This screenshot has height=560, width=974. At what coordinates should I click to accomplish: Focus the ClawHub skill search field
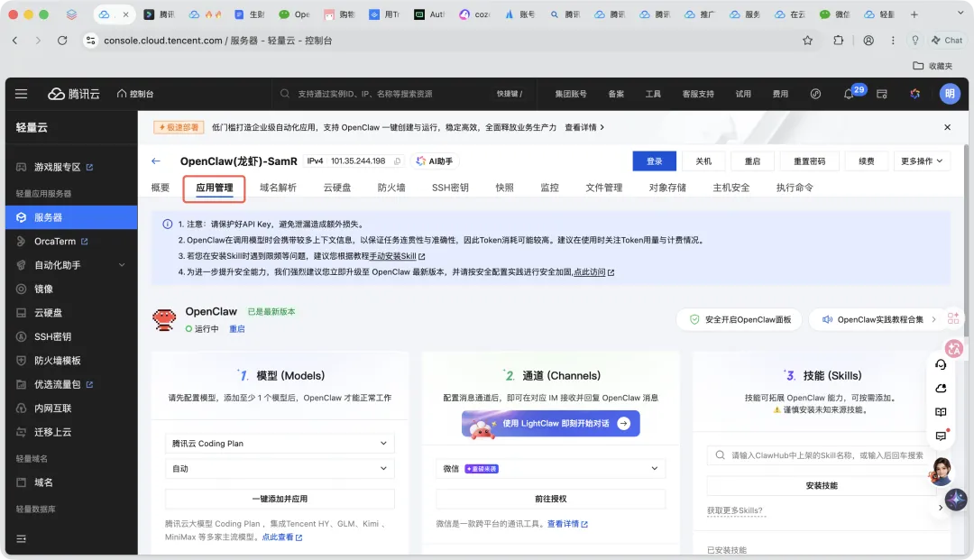click(820, 455)
